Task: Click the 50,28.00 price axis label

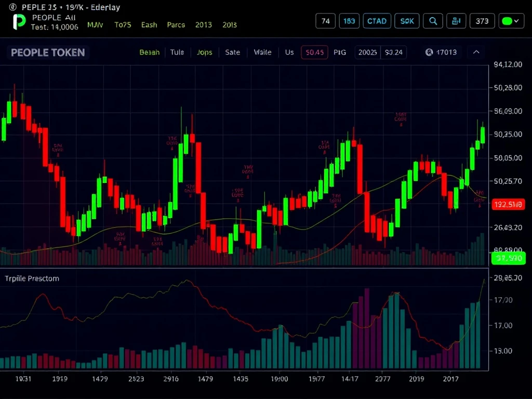Action: (508, 88)
